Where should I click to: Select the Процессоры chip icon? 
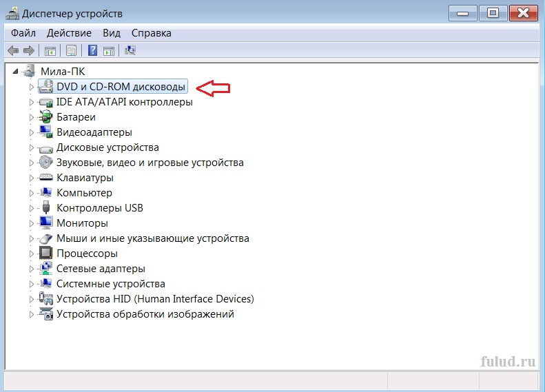pos(46,253)
